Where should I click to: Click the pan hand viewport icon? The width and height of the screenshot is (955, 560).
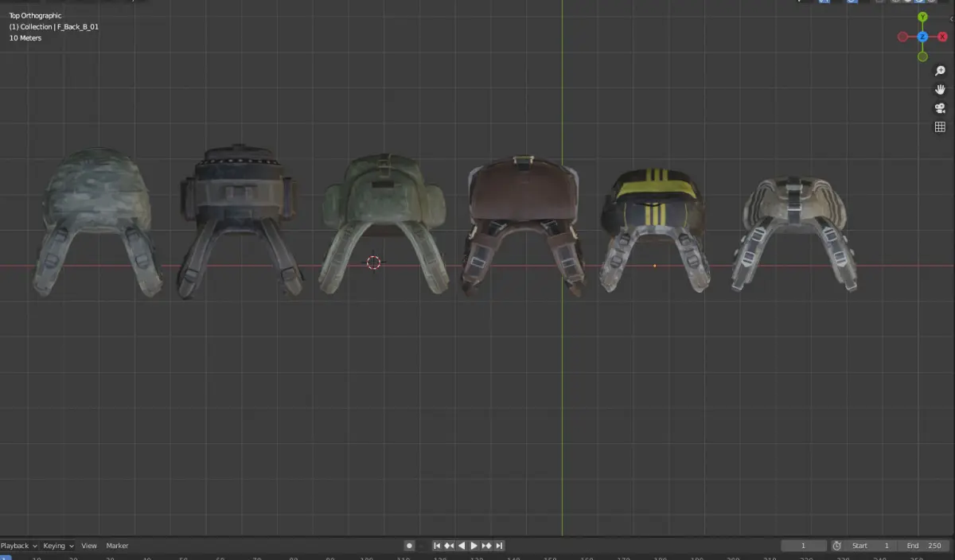click(940, 90)
